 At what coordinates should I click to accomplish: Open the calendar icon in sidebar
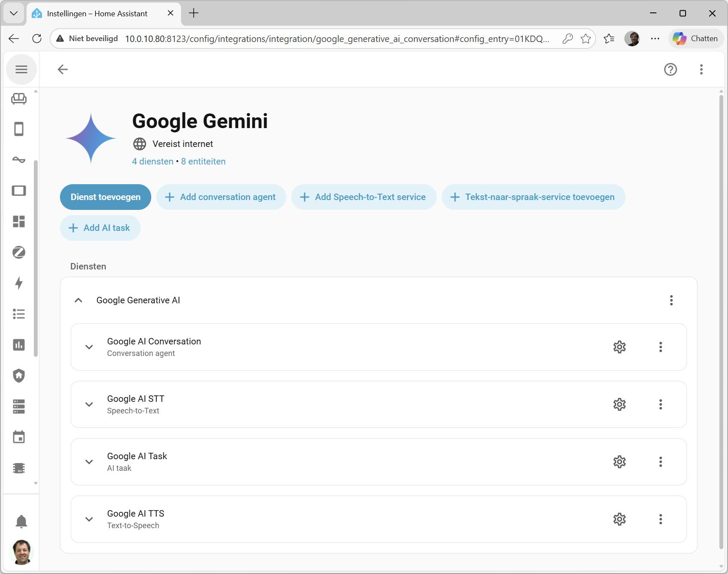19,437
